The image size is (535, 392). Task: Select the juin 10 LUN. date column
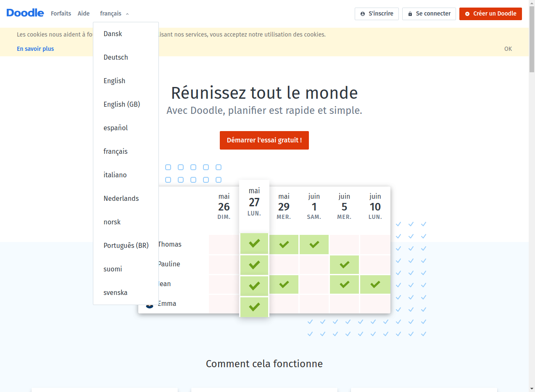coord(375,206)
